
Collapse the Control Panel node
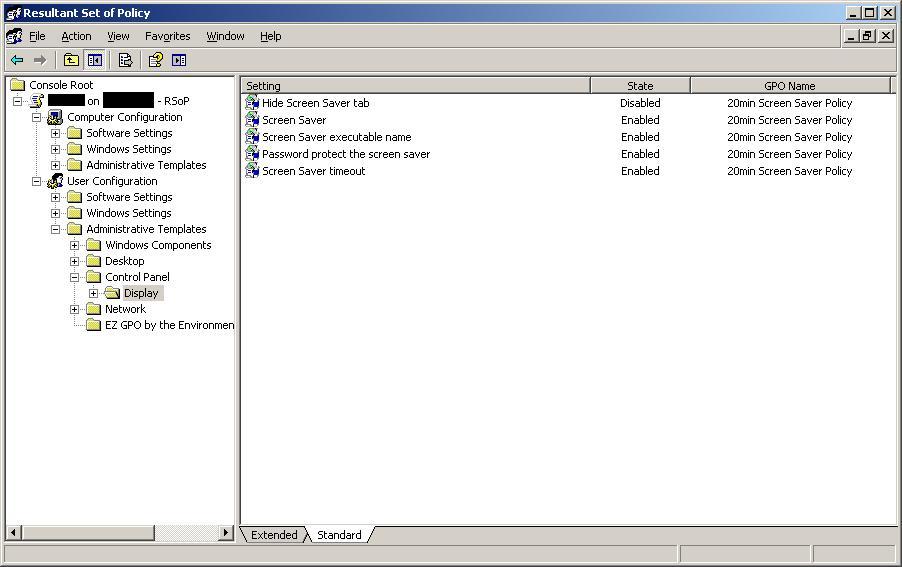[74, 278]
